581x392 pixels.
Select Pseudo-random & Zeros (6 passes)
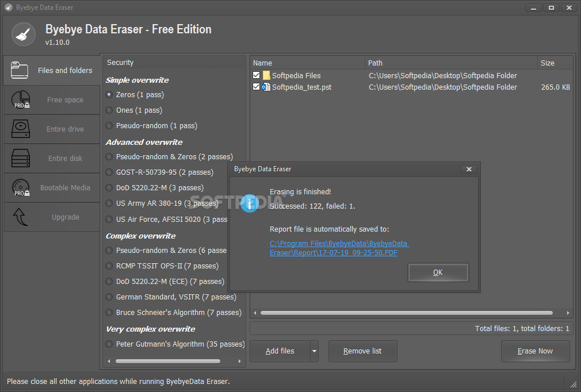point(109,251)
